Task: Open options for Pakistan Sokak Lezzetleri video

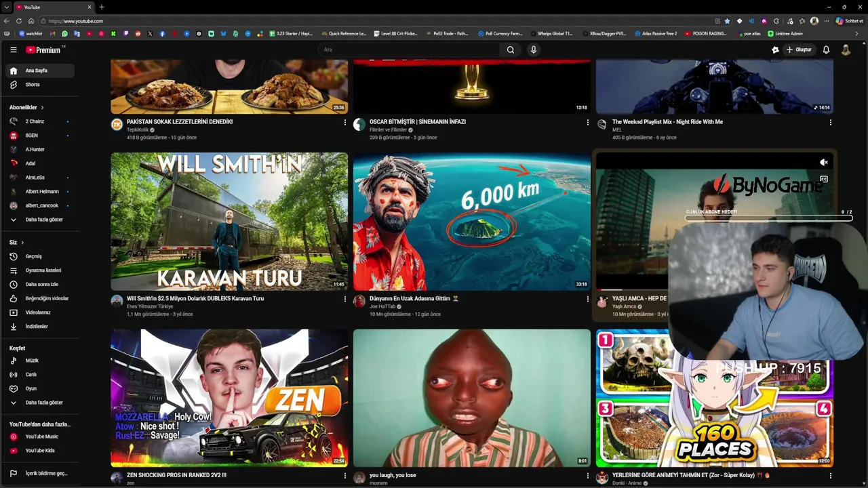Action: pos(345,123)
